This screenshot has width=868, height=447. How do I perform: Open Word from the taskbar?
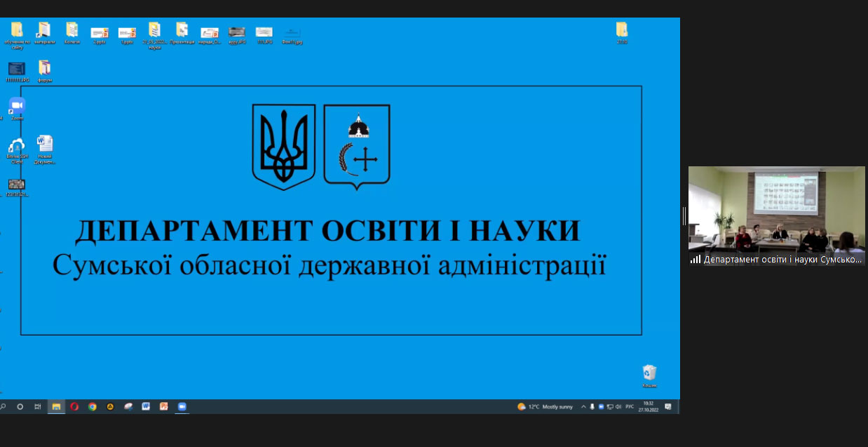tap(147, 406)
